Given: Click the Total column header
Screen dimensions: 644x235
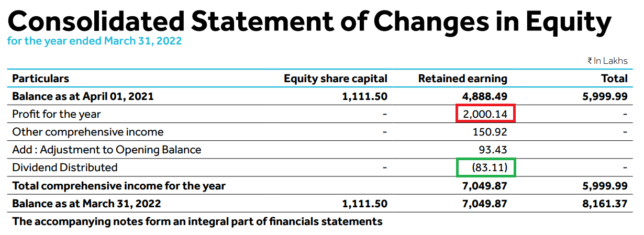Looking at the screenshot, I should (x=614, y=79).
